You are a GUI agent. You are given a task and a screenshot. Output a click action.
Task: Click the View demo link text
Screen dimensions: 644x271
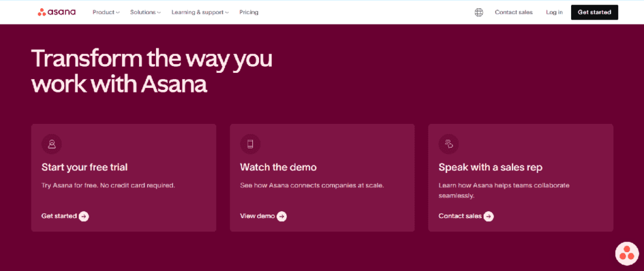coord(257,216)
